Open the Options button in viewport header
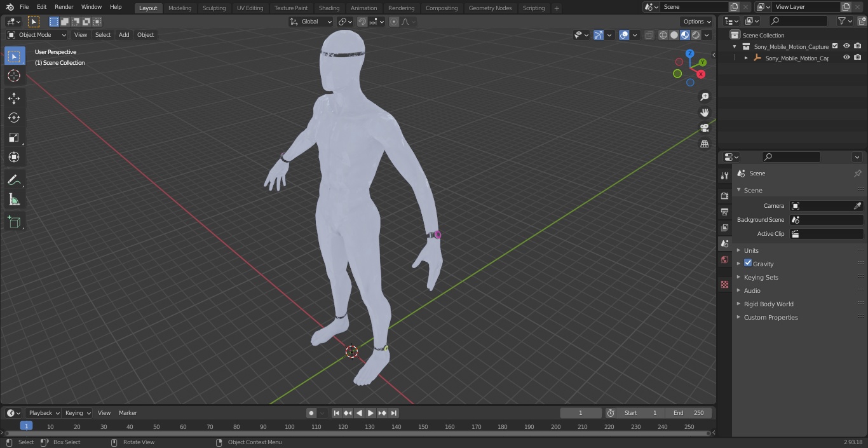Image resolution: width=868 pixels, height=448 pixels. point(697,22)
